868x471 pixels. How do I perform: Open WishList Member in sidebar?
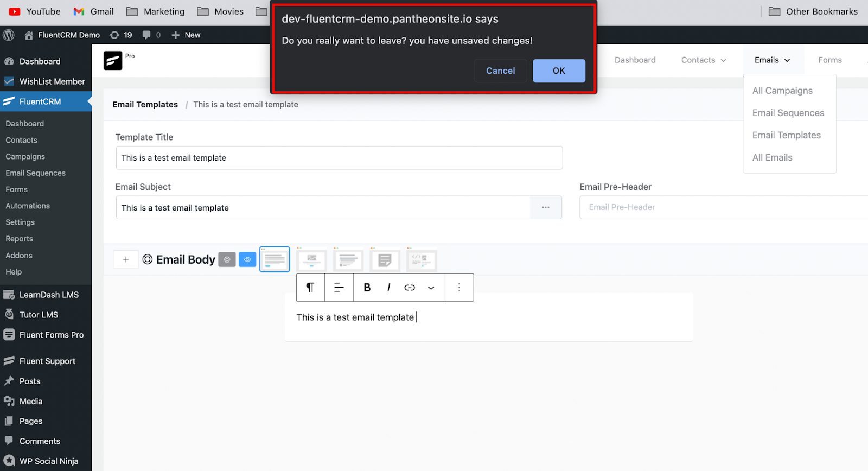(46, 81)
